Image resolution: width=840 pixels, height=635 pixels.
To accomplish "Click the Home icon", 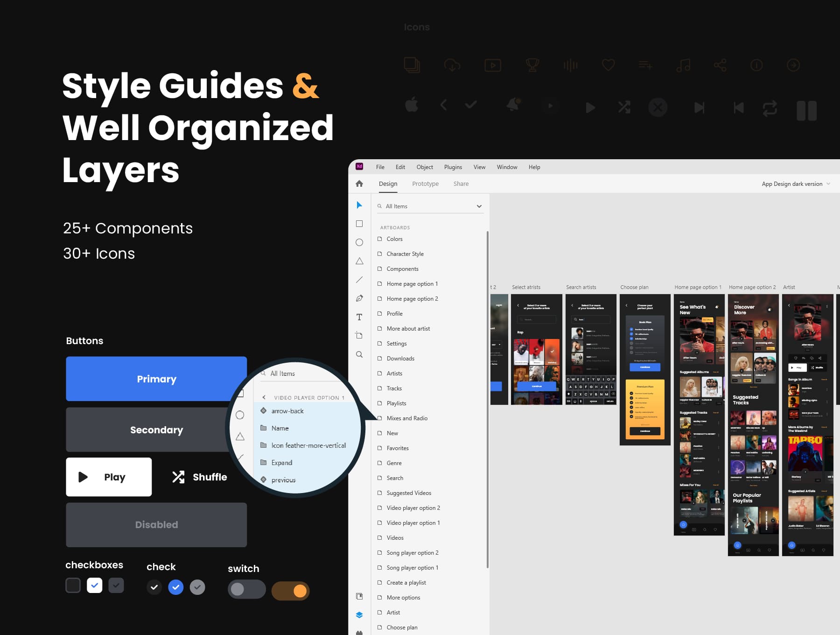I will [359, 183].
